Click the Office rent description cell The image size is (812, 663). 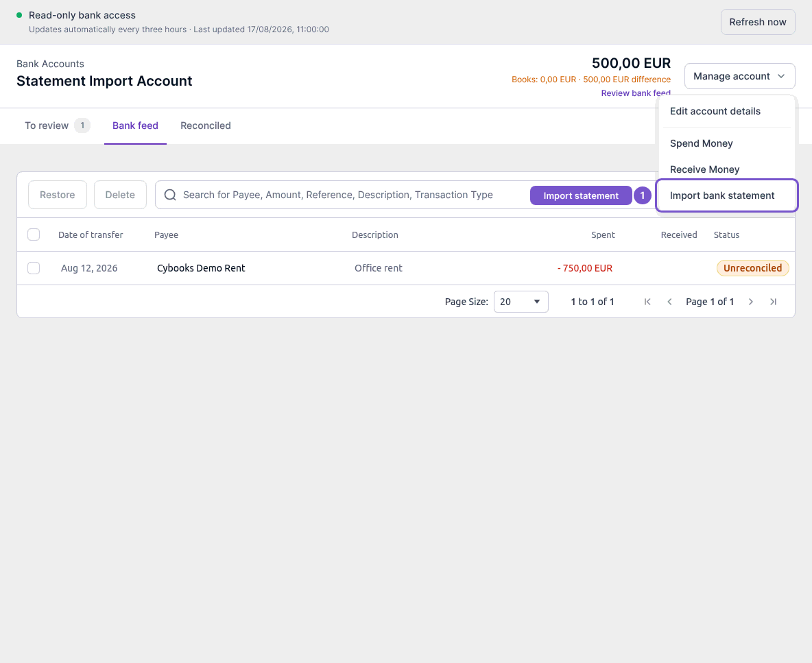coord(379,268)
